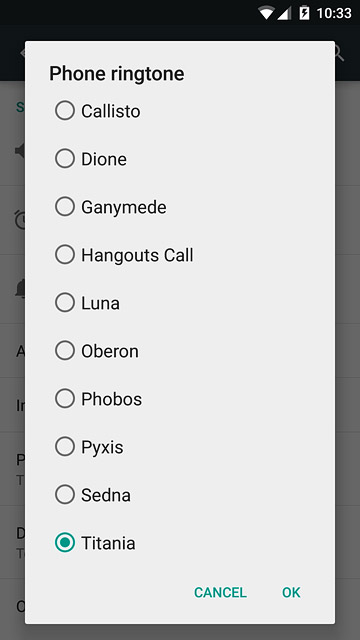Confirm ringtone selection with OK

[291, 592]
